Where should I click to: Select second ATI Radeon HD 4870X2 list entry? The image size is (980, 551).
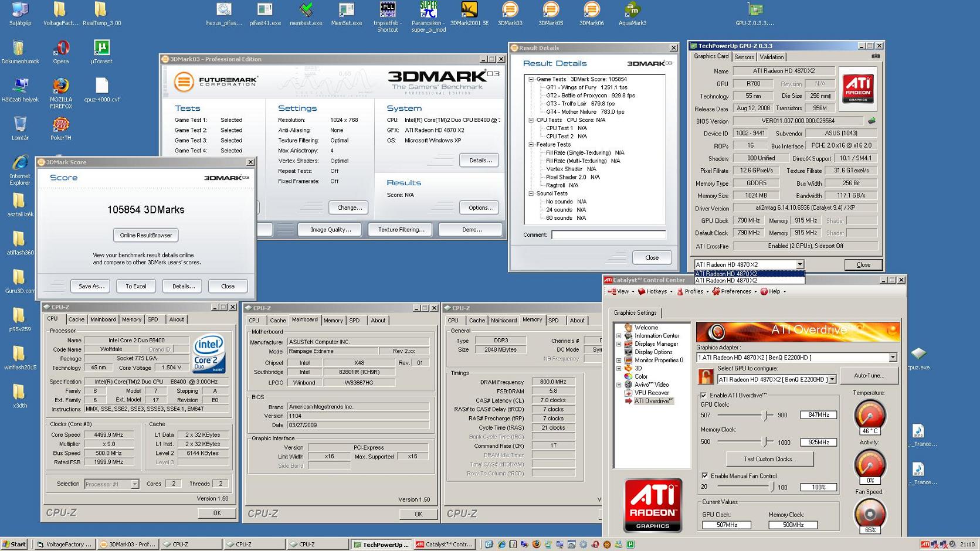click(749, 281)
